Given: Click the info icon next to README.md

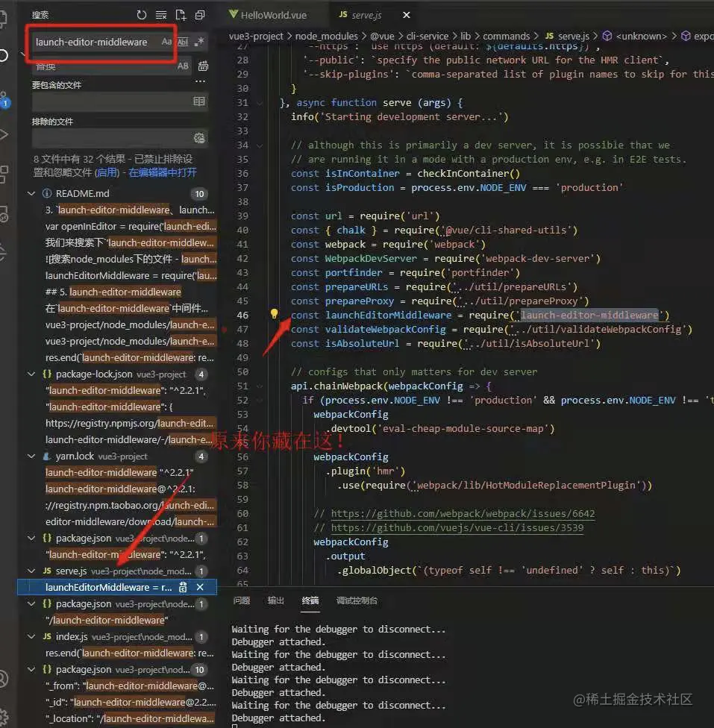Looking at the screenshot, I should [47, 193].
